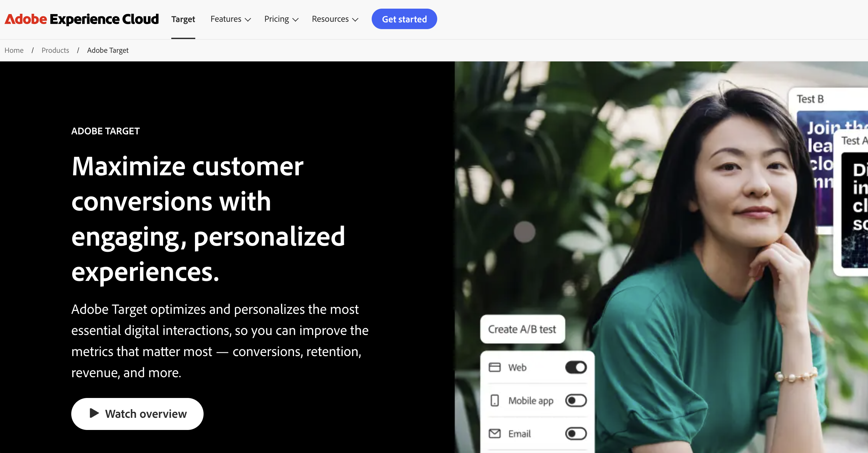Click the Watch overview button
Image resolution: width=868 pixels, height=453 pixels.
137,414
